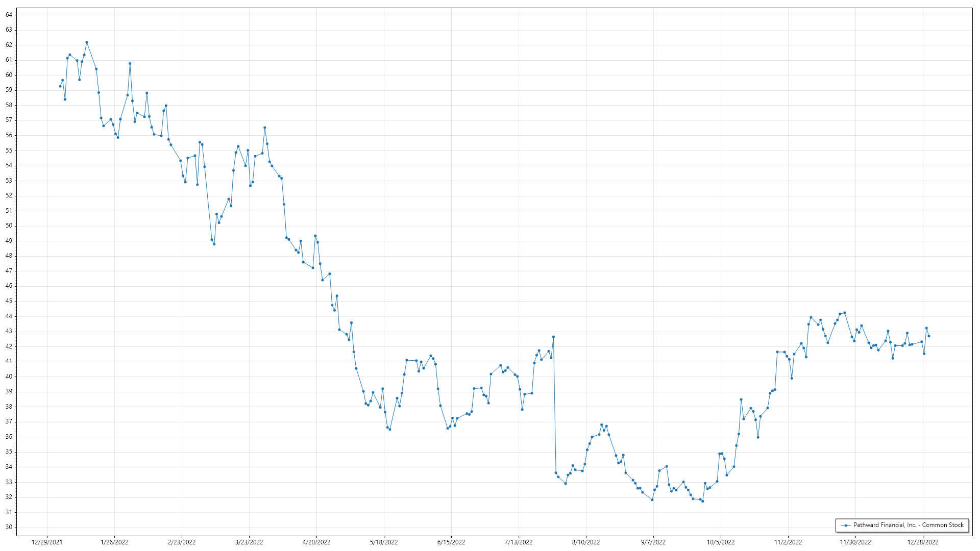980x551 pixels.
Task: Click the 9/7/2022 x-axis date label
Action: (653, 542)
